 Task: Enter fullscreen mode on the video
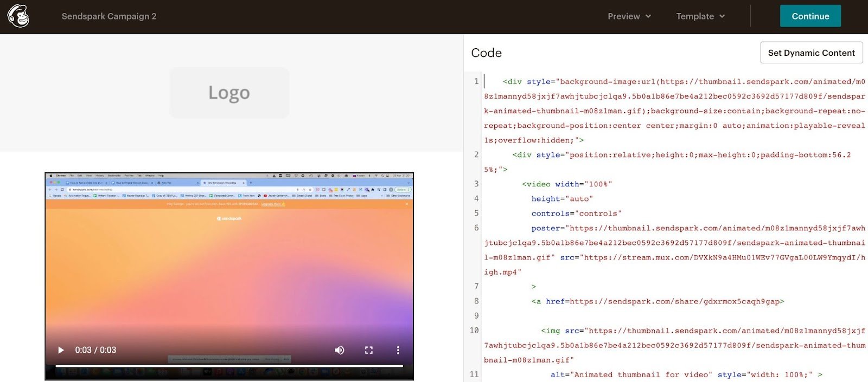369,350
